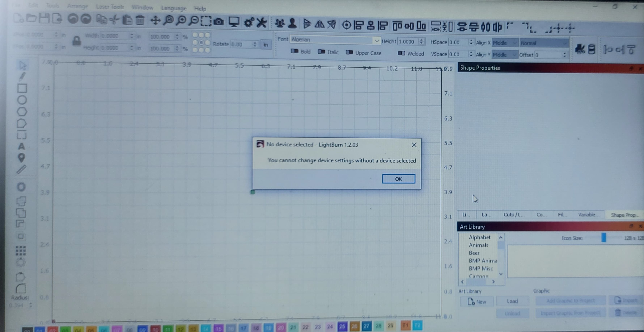Screen dimensions: 644x332
Task: Turn on the Welded toggle
Action: pyautogui.click(x=401, y=53)
